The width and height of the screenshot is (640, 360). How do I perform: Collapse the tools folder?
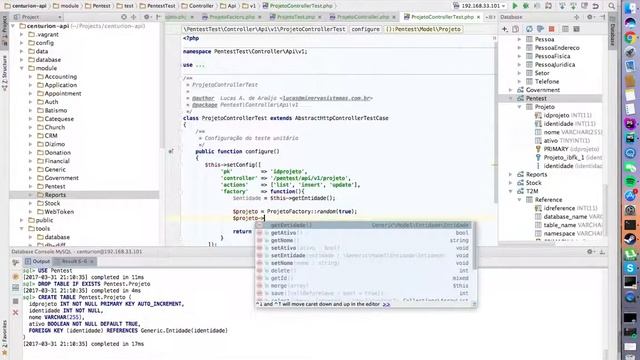(22, 229)
